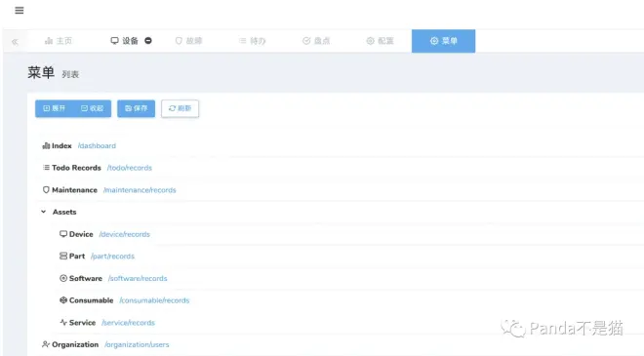Select the Index menu entry name
The width and height of the screenshot is (644, 356).
61,145
